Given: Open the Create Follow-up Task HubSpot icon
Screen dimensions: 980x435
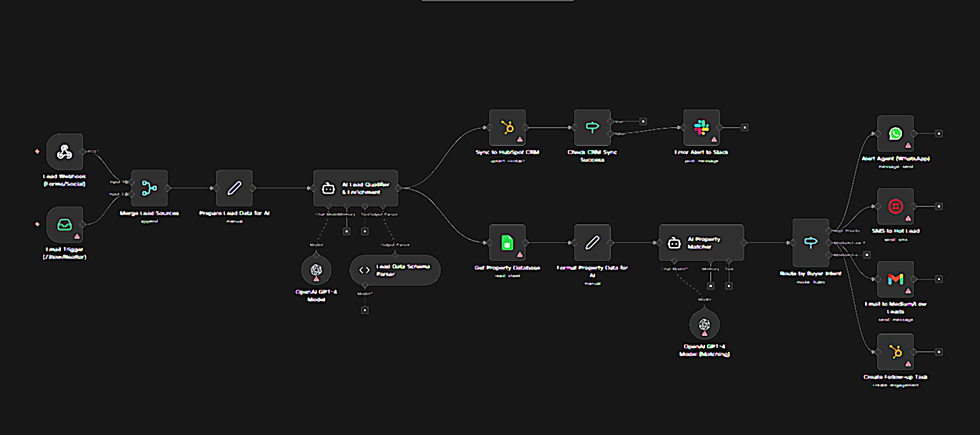Looking at the screenshot, I should [896, 352].
